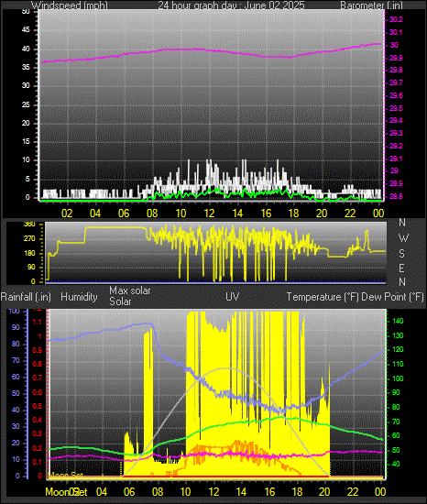Click the 06 hour tick on bottom graph

pos(129,492)
